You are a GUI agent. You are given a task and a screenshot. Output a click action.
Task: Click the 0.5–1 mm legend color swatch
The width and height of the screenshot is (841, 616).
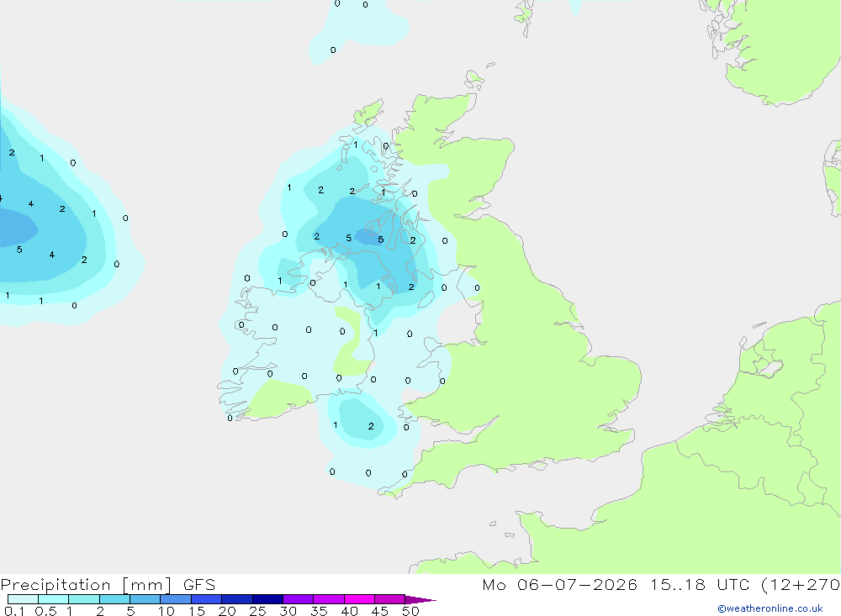tap(54, 599)
